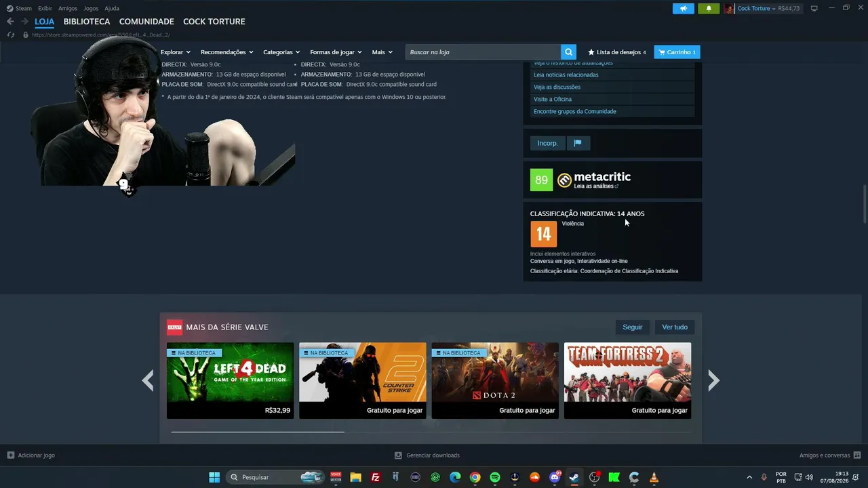The image size is (868, 488).
Task: Open the Cock Torture account dropdown
Action: pyautogui.click(x=756, y=9)
